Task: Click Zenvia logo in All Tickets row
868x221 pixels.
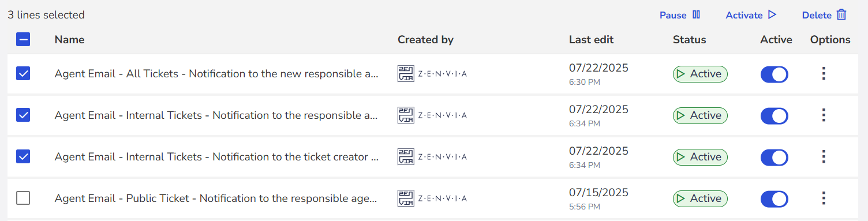Action: 432,74
